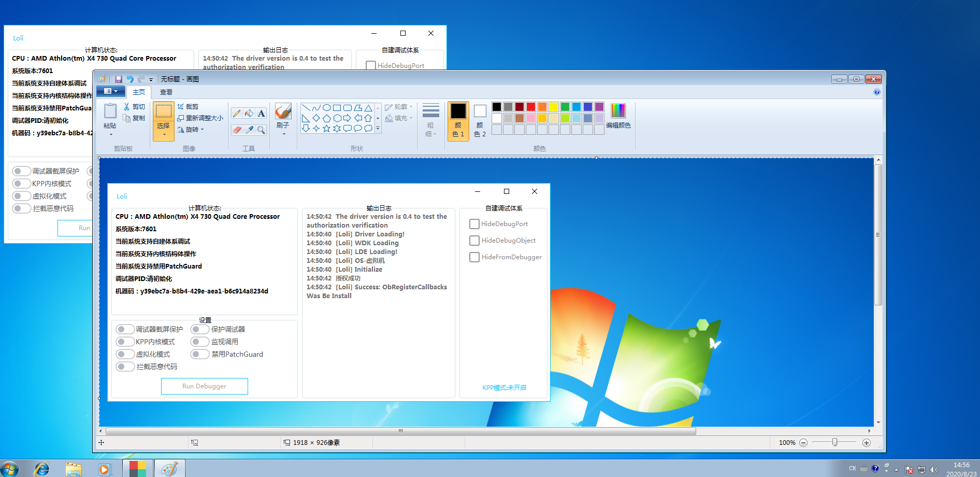Open the Fill (填充) dropdown

(x=399, y=118)
